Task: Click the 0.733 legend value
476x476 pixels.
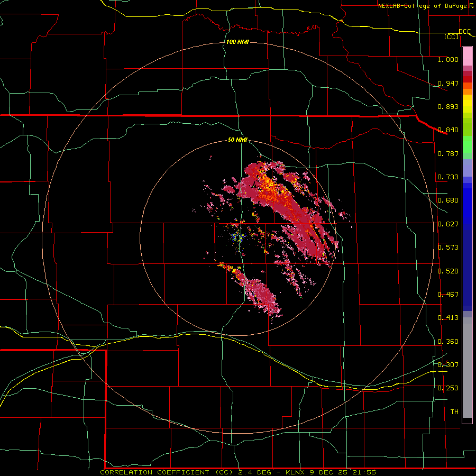Action: pyautogui.click(x=448, y=177)
